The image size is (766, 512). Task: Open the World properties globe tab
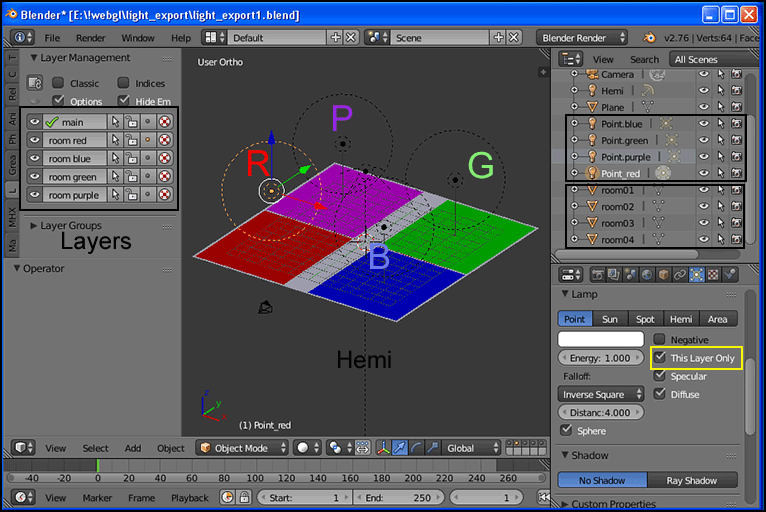[x=647, y=275]
